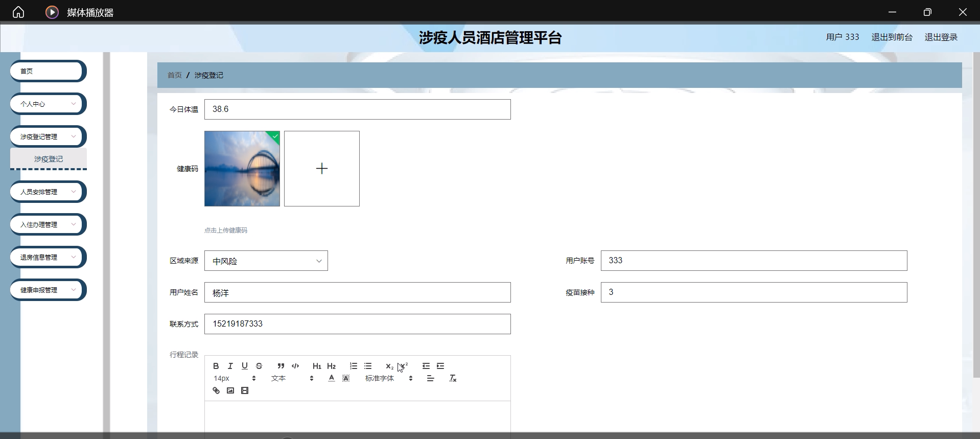Expand the 人员安排管理 sidebar menu
This screenshot has height=439, width=980.
[x=48, y=192]
